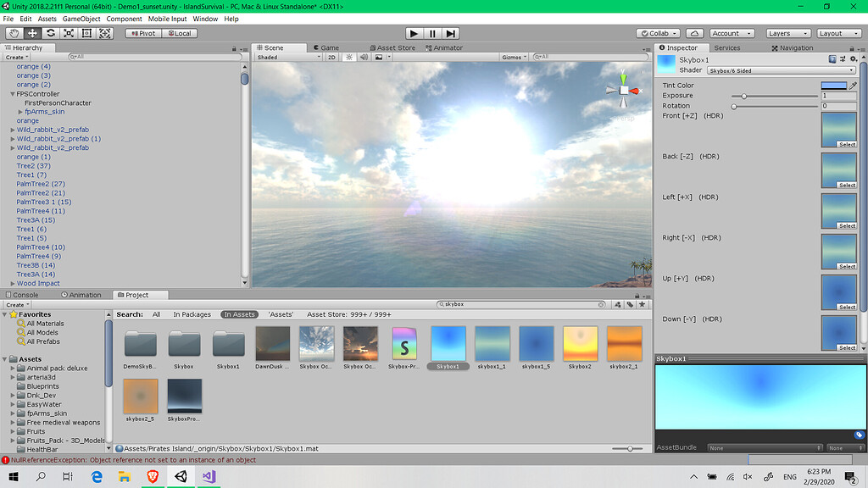The width and height of the screenshot is (868, 488).
Task: Select the Skybox2 thumbnail in Project
Action: [580, 343]
